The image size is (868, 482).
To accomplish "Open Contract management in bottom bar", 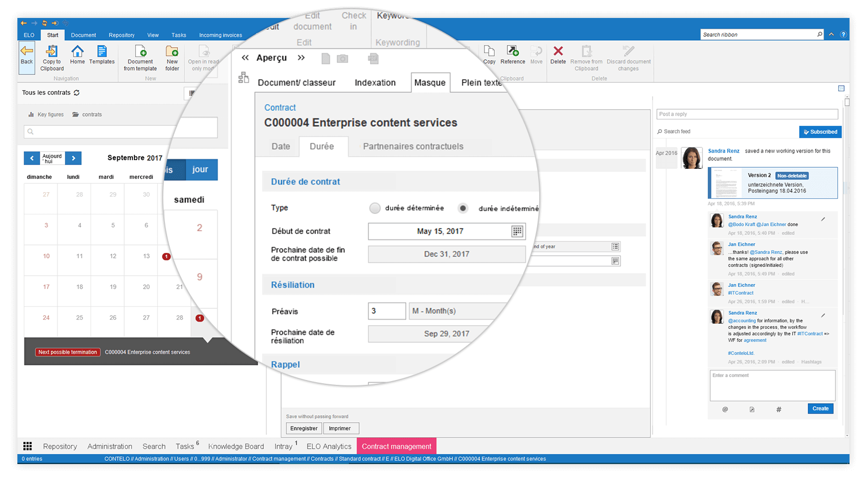I will click(397, 446).
